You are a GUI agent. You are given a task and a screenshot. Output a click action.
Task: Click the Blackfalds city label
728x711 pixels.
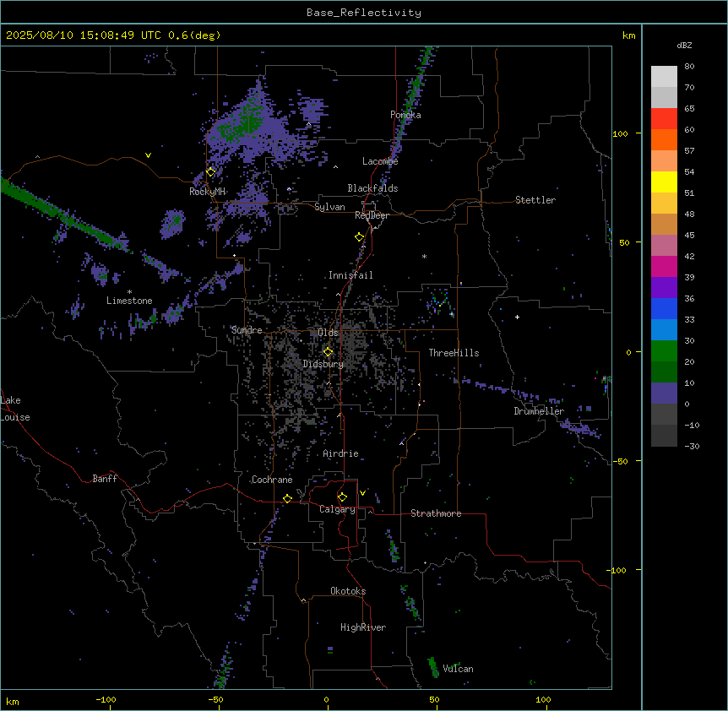(372, 188)
